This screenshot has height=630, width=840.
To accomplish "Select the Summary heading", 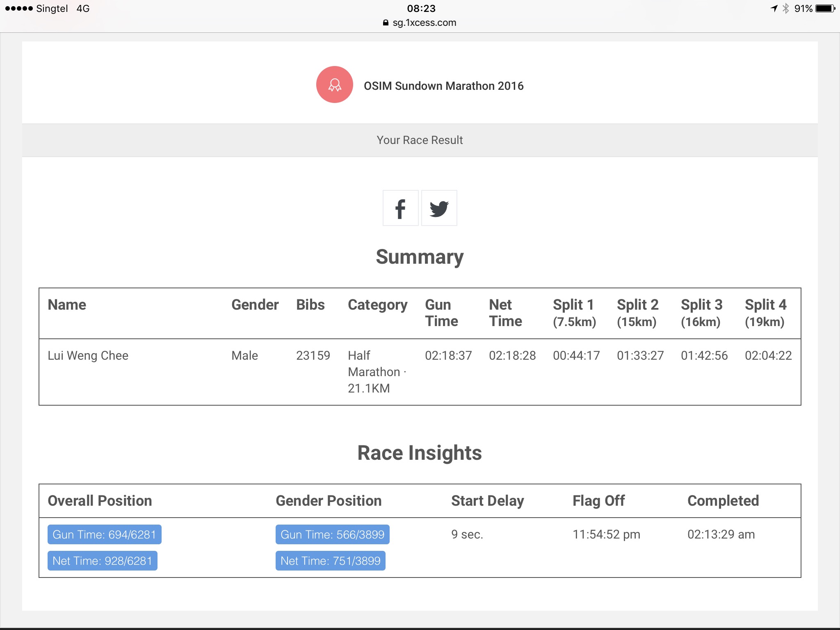I will [x=420, y=257].
